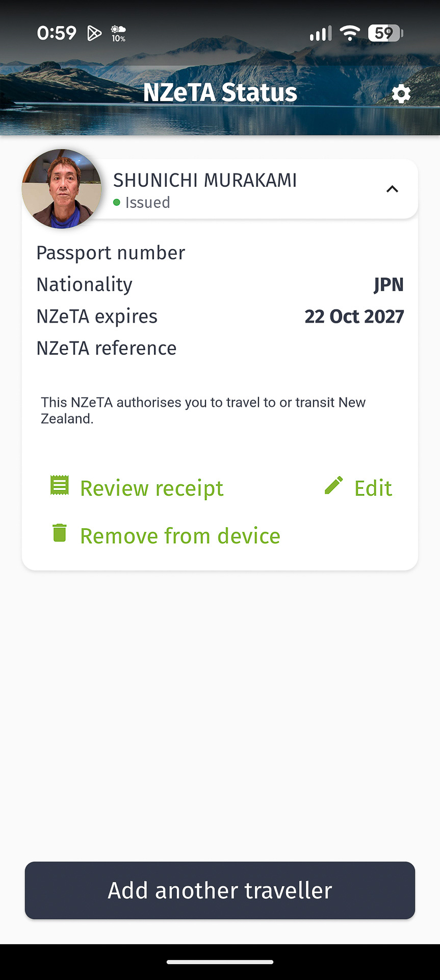This screenshot has height=980, width=440.
Task: Click the NZeTA Status header title
Action: [x=220, y=92]
